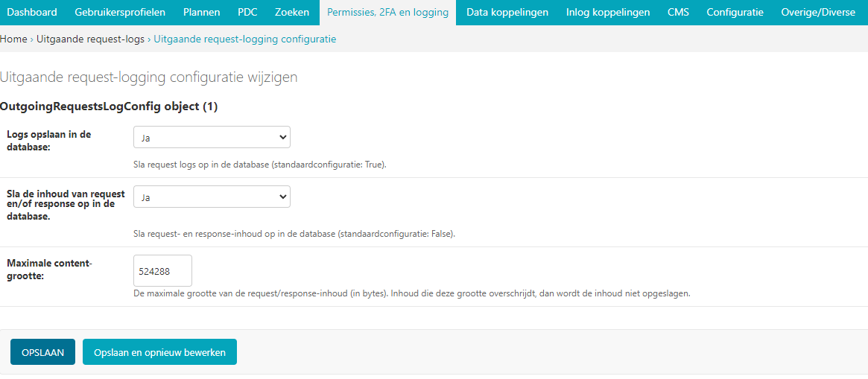Screen dimensions: 868x379
Task: Go to the Configuratie section
Action: point(735,12)
